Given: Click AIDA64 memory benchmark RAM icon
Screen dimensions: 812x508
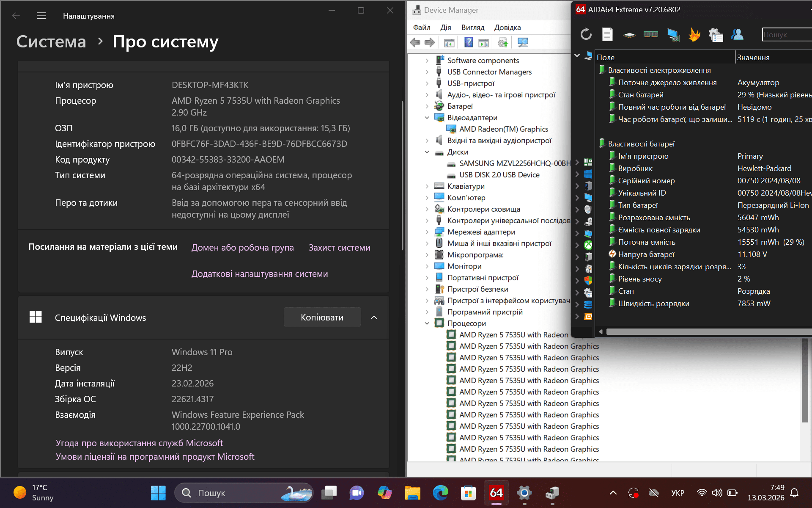Looking at the screenshot, I should coord(650,34).
